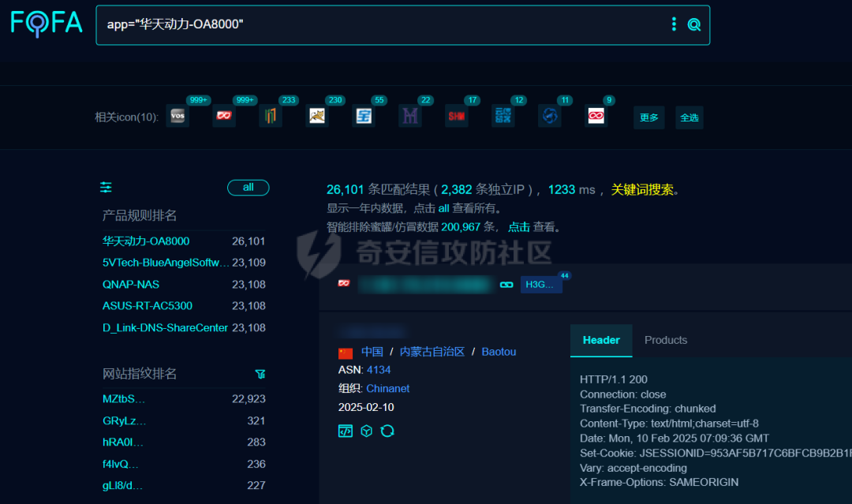Select the blue grid icon with 12 count

[x=503, y=116]
